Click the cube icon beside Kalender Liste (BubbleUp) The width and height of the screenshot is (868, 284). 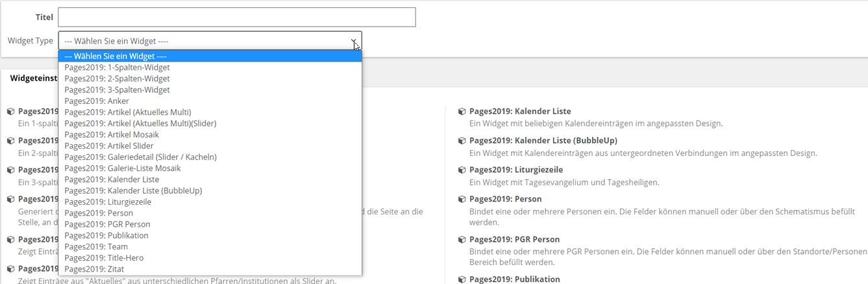coord(462,141)
